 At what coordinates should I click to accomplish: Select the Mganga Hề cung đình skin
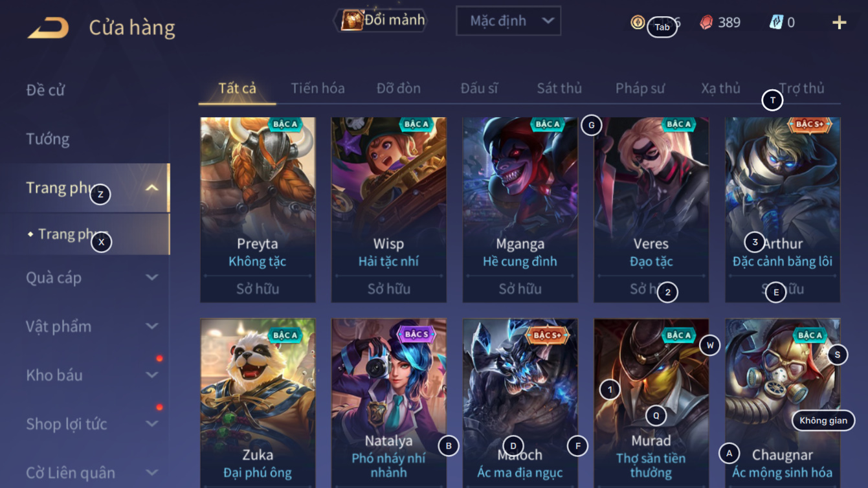(520, 210)
